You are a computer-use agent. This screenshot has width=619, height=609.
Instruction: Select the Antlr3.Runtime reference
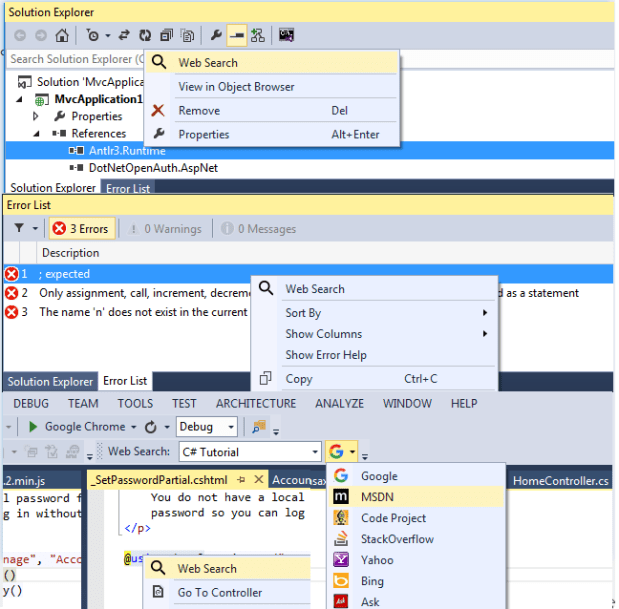tap(127, 151)
